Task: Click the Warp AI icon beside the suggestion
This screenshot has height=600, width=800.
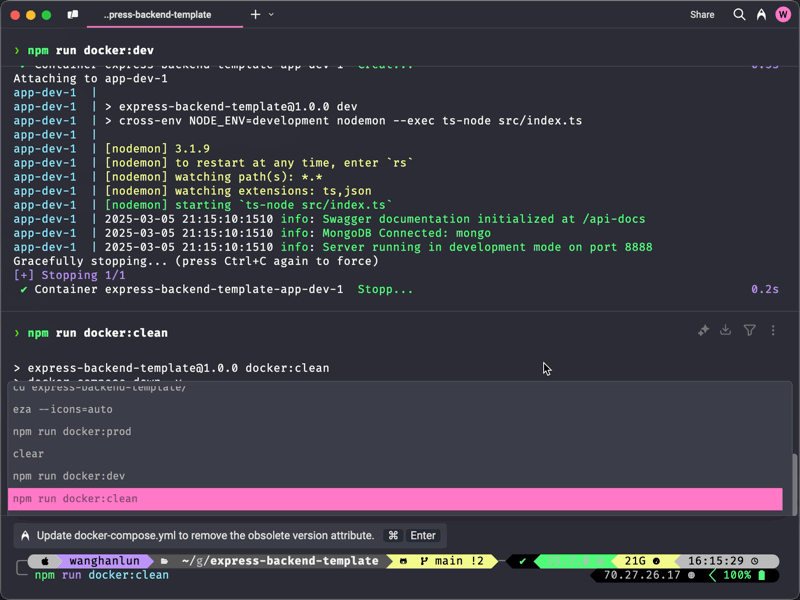Action: pos(25,536)
